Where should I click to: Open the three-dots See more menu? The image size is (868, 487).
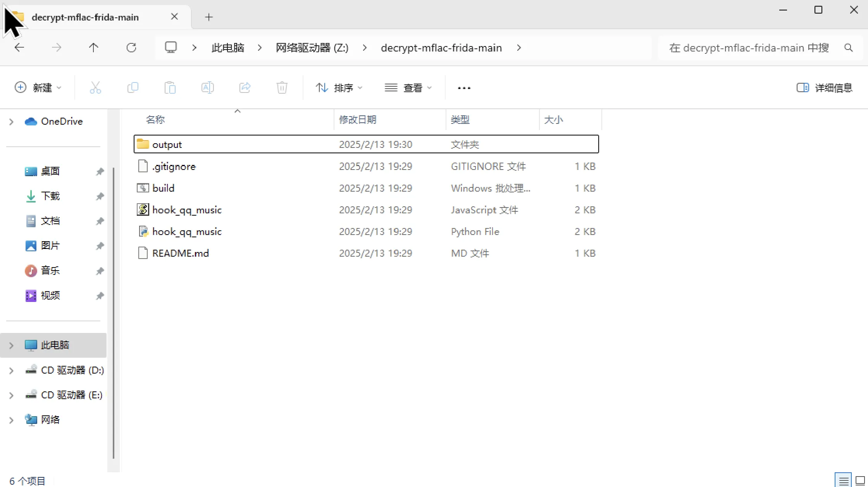[x=464, y=88]
